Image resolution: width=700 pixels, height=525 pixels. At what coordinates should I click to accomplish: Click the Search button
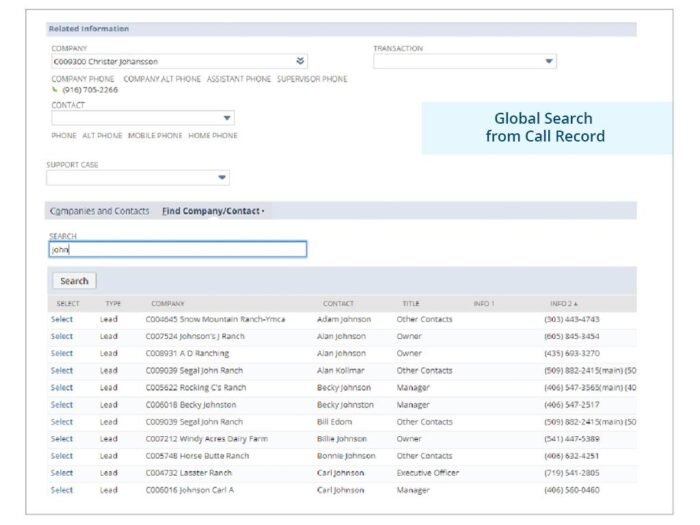(x=74, y=281)
